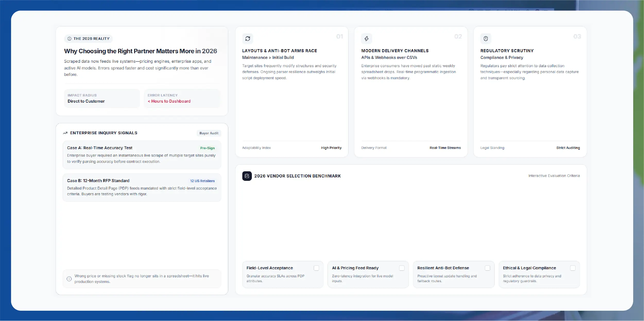This screenshot has height=321, width=644.
Task: Click the Adaptability Index label
Action: (256, 148)
